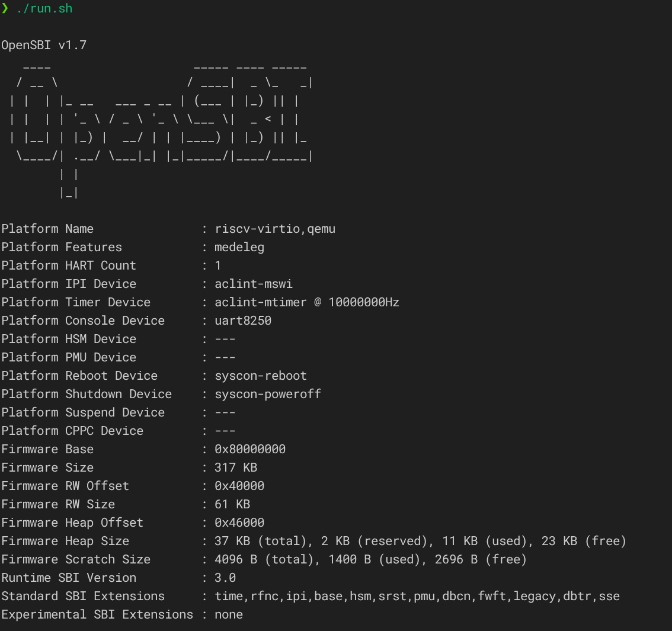Click the 0x80000000 firmware base address

pos(250,449)
